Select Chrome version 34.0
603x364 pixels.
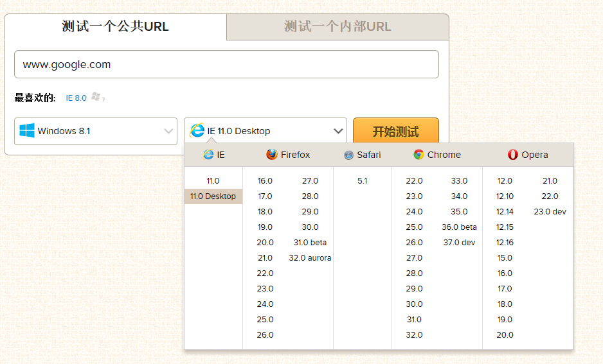coord(459,196)
